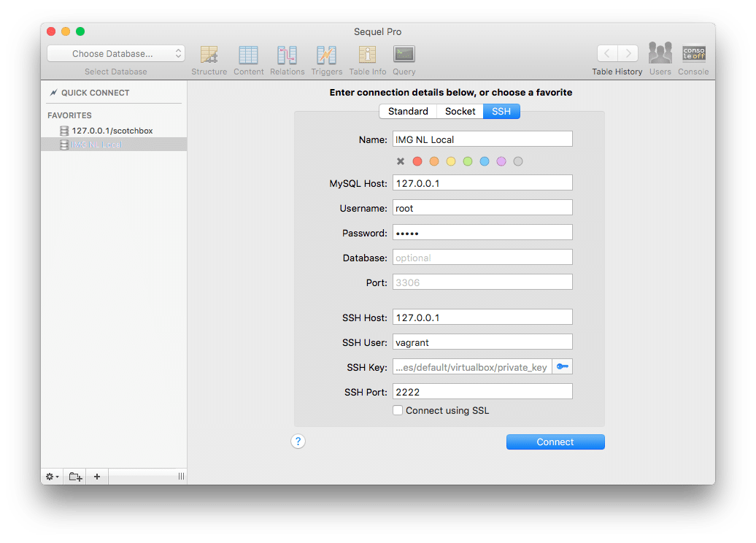Open the Structure view toolbar icon
Screen dimensions: 756x543
(209, 55)
